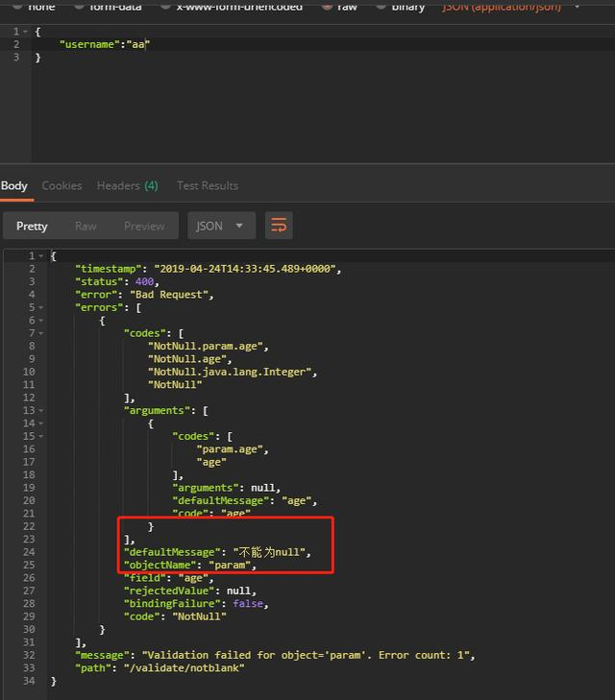Switch to the Cookies response tab
Viewport: 615px width, 700px height.
61,185
